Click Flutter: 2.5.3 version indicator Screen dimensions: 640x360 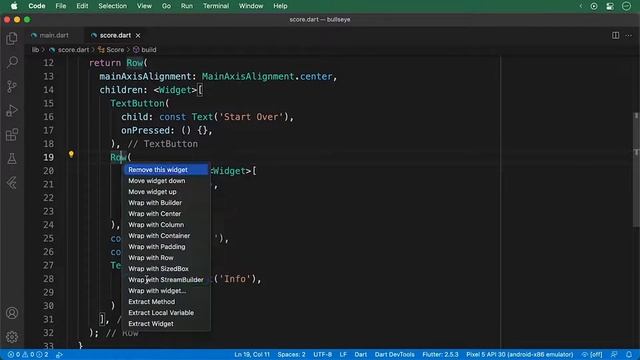pos(440,355)
